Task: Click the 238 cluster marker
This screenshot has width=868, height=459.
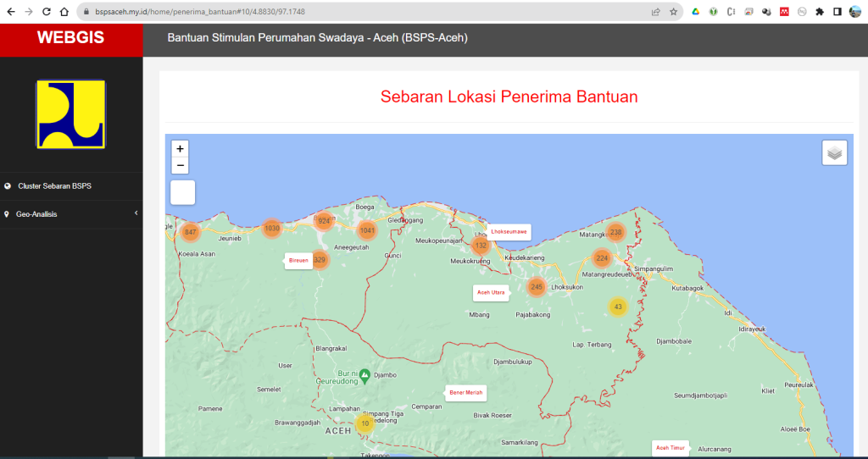Action: coord(616,232)
